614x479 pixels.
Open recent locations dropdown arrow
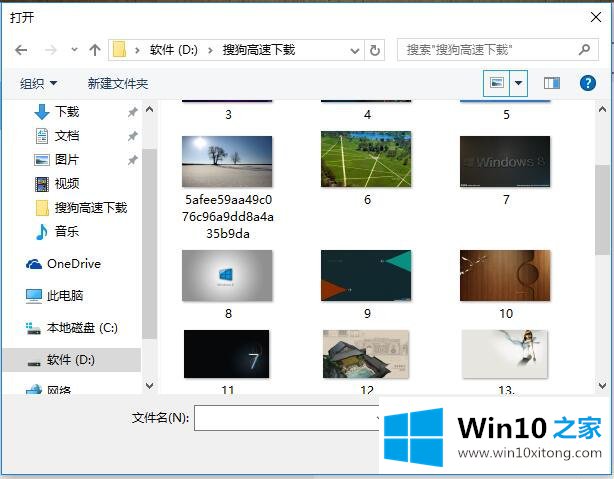[74, 50]
